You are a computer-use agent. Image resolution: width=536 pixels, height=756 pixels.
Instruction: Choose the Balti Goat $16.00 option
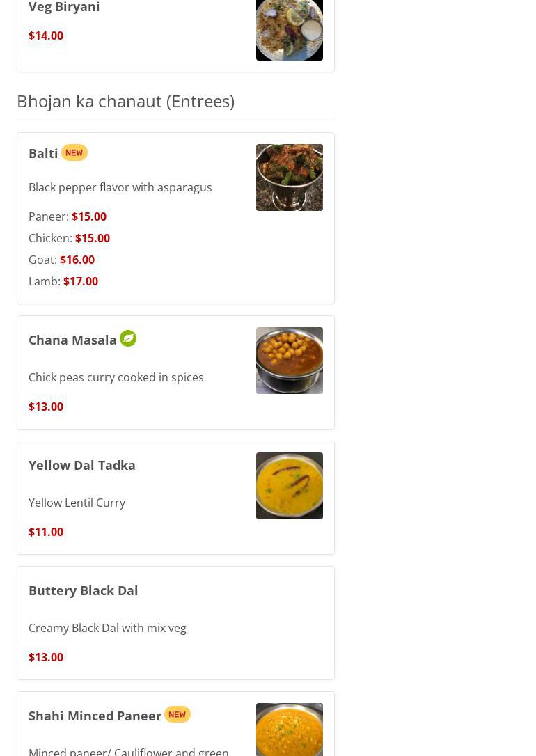click(62, 260)
